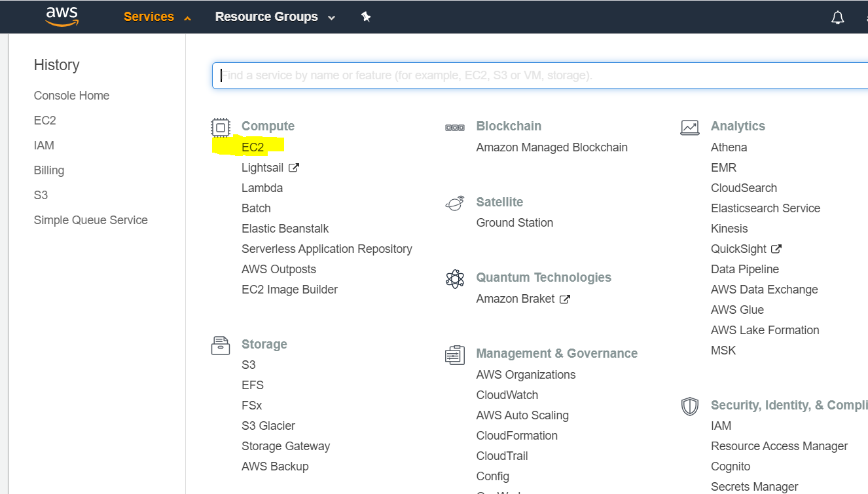This screenshot has width=868, height=494.
Task: Open S3 under Storage
Action: coord(249,365)
